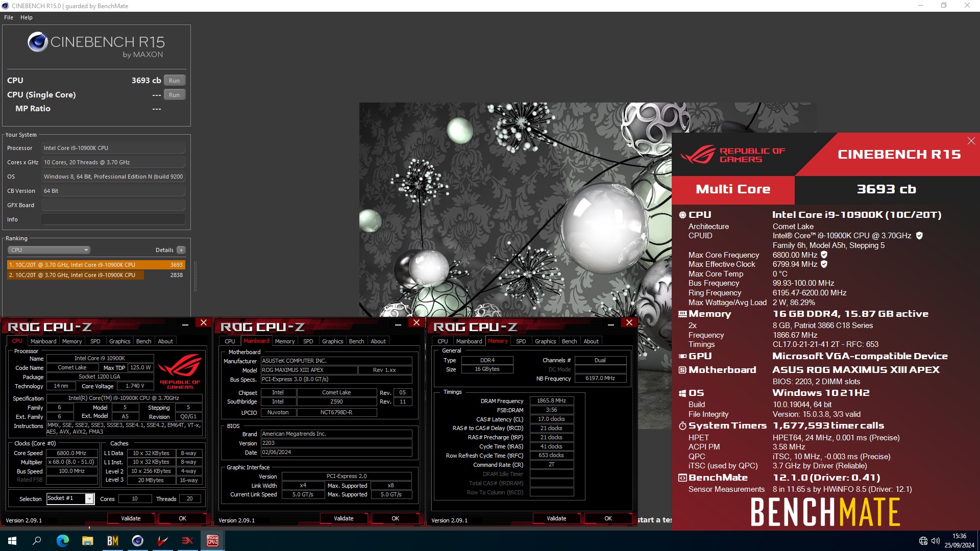The image size is (980, 551).
Task: Open the Windows Start menu
Action: 12,541
